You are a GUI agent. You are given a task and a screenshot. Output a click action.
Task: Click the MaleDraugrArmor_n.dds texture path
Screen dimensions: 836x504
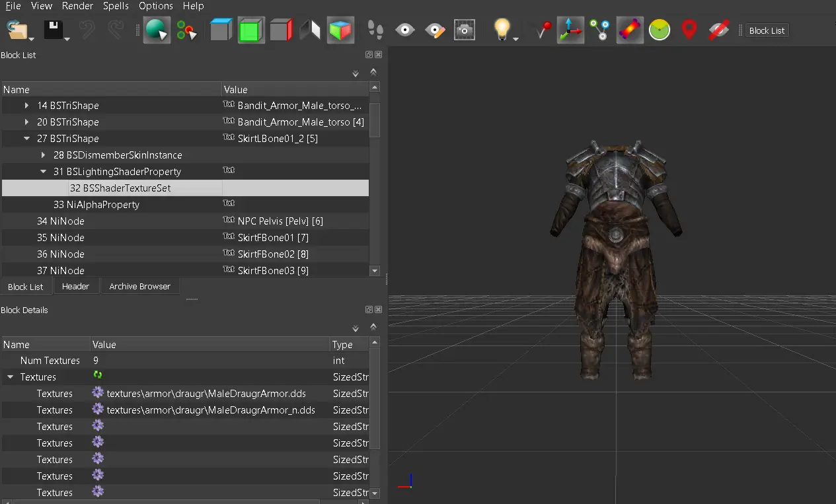[211, 410]
